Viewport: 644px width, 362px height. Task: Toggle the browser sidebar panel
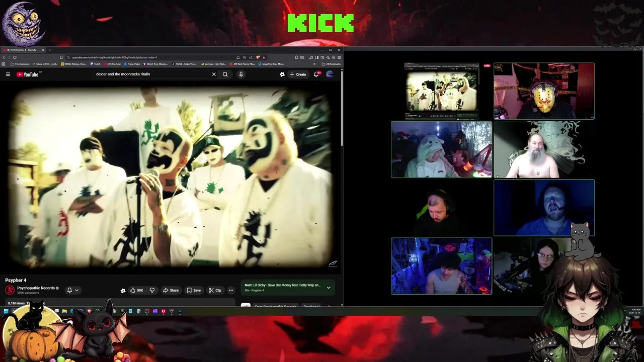317,57
